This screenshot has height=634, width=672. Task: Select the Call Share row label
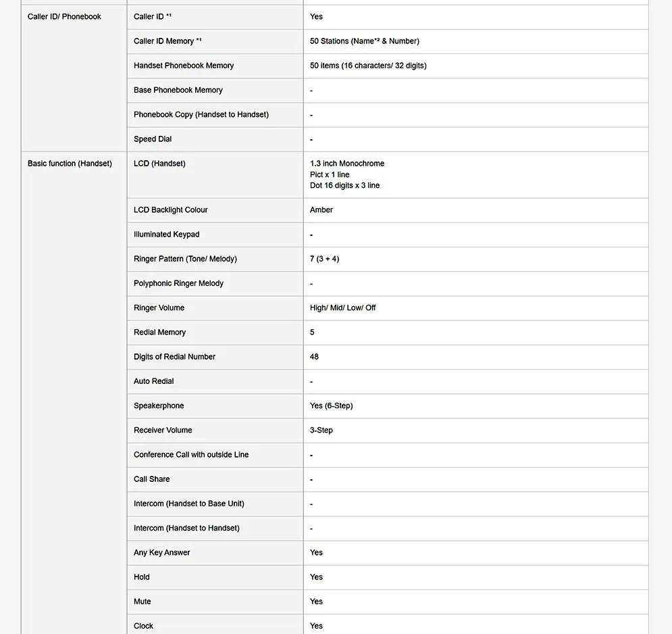coord(152,479)
